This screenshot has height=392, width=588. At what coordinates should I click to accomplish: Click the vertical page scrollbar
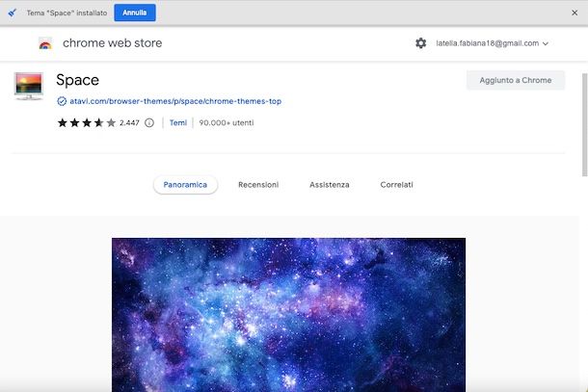click(x=584, y=125)
